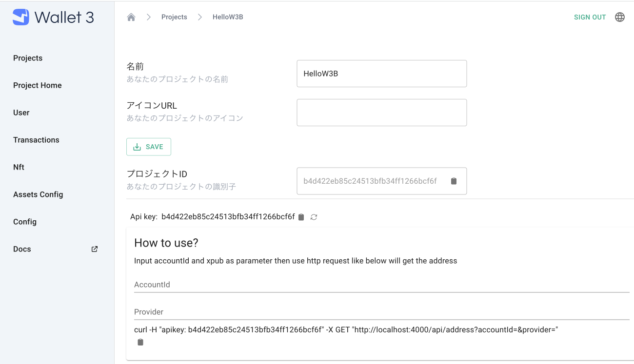Regenerate Api key with refresh icon
Image resolution: width=634 pixels, height=364 pixels.
coord(314,217)
